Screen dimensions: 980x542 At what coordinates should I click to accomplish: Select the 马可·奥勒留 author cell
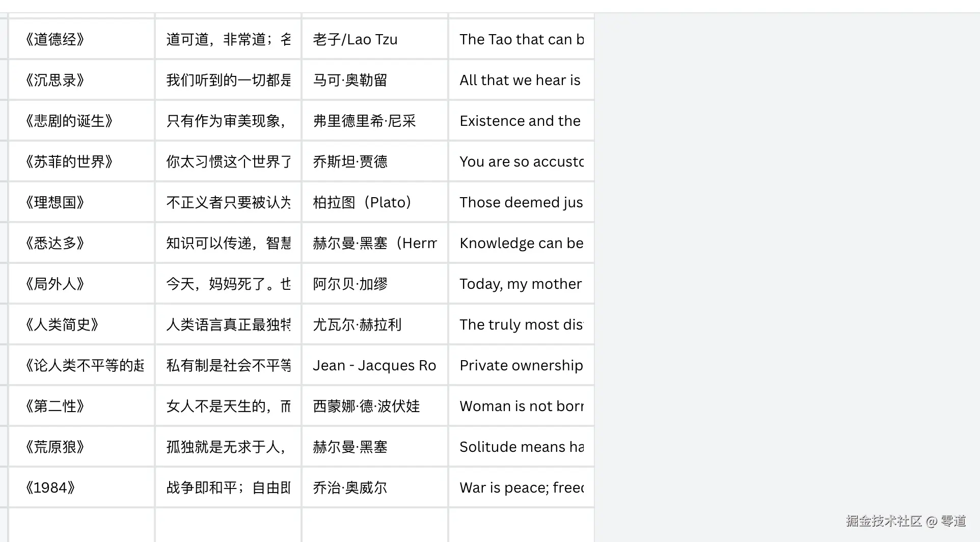[x=374, y=80]
